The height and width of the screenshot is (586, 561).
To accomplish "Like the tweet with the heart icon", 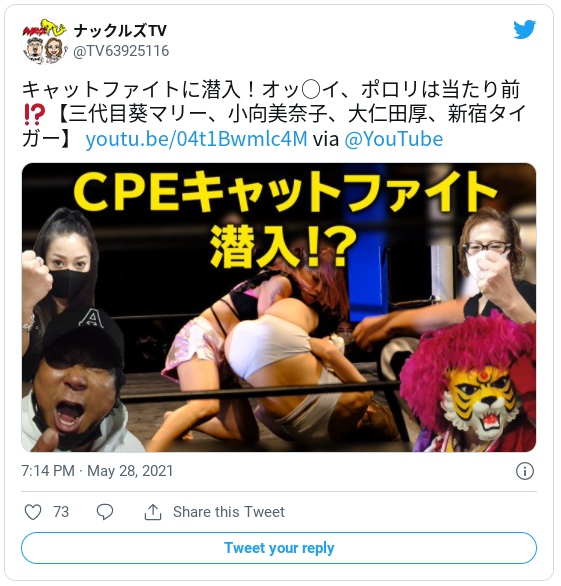I will click(33, 512).
